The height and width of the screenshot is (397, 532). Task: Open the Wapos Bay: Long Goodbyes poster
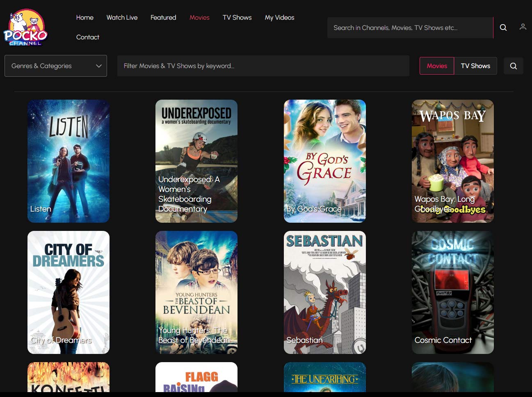click(x=453, y=161)
